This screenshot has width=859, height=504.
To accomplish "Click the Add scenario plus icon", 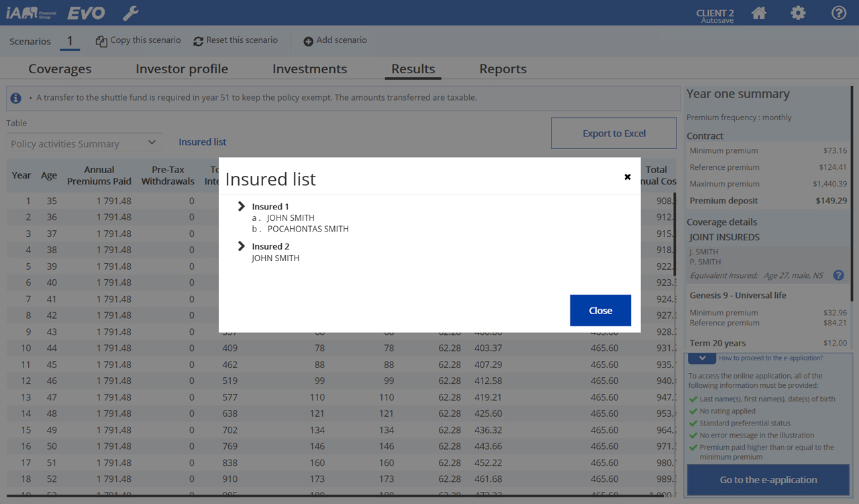I will 308,41.
